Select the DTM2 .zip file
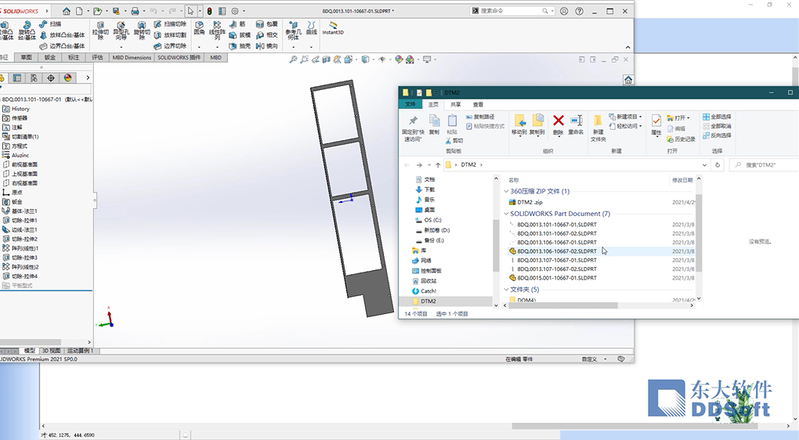Viewport: 799px width, 440px height. (531, 202)
